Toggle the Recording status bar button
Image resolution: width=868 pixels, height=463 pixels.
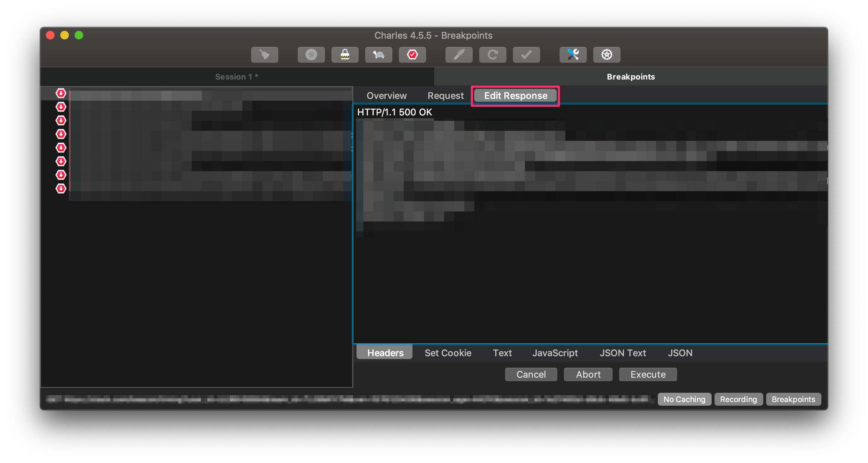click(x=738, y=399)
